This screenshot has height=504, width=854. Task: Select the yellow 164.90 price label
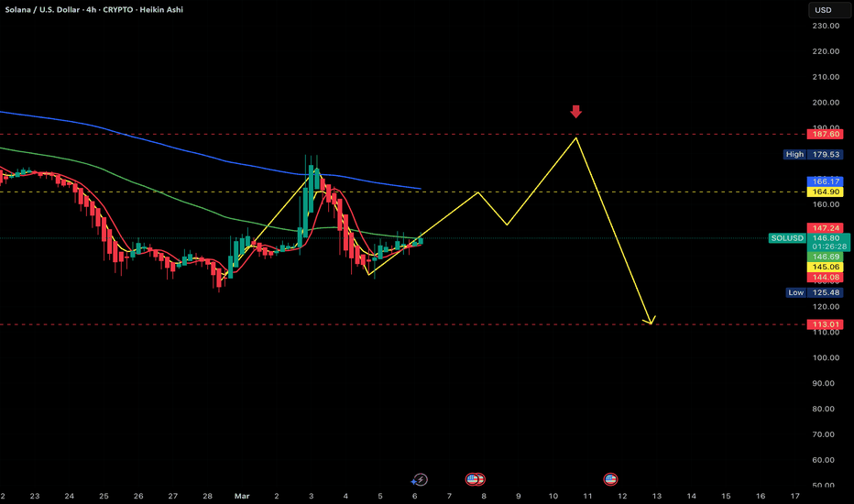coord(825,192)
